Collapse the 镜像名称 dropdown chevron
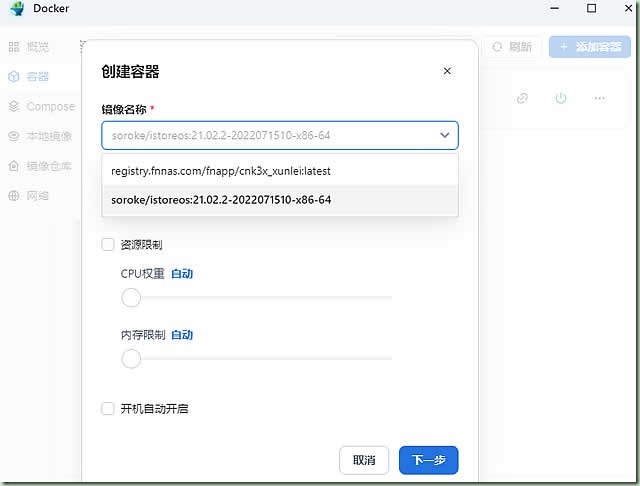Image resolution: width=640 pixels, height=486 pixels. (x=444, y=135)
